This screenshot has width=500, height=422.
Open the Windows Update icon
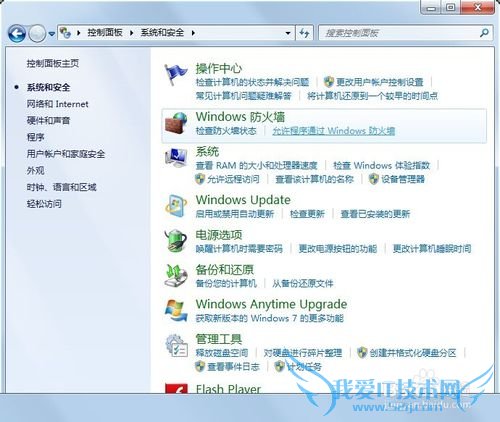tap(176, 206)
